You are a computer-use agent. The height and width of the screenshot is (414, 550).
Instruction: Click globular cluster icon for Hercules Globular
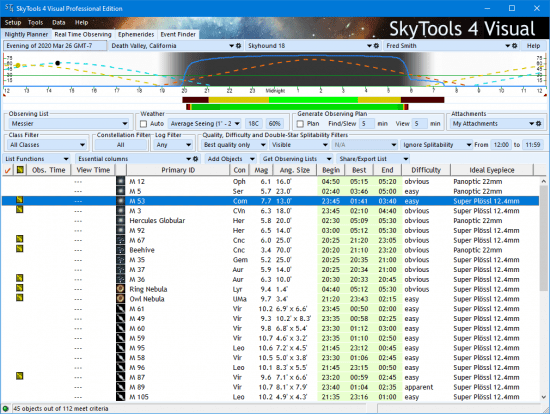[121, 221]
